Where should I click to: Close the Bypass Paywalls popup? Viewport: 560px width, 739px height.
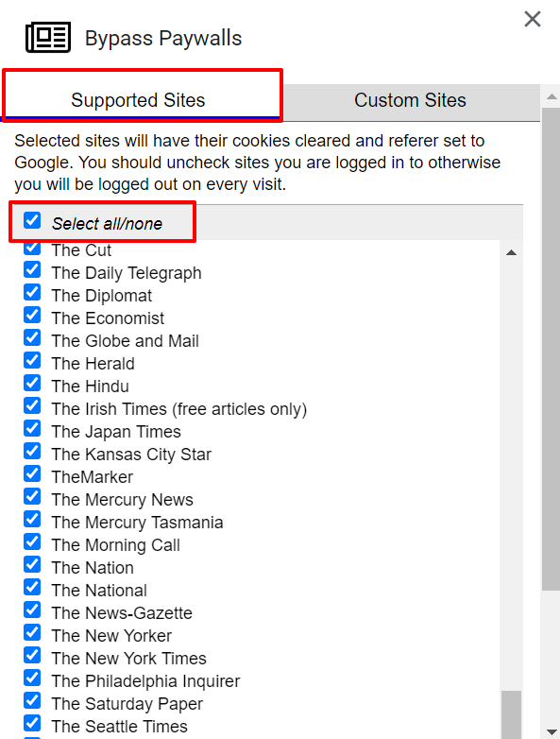point(533,19)
